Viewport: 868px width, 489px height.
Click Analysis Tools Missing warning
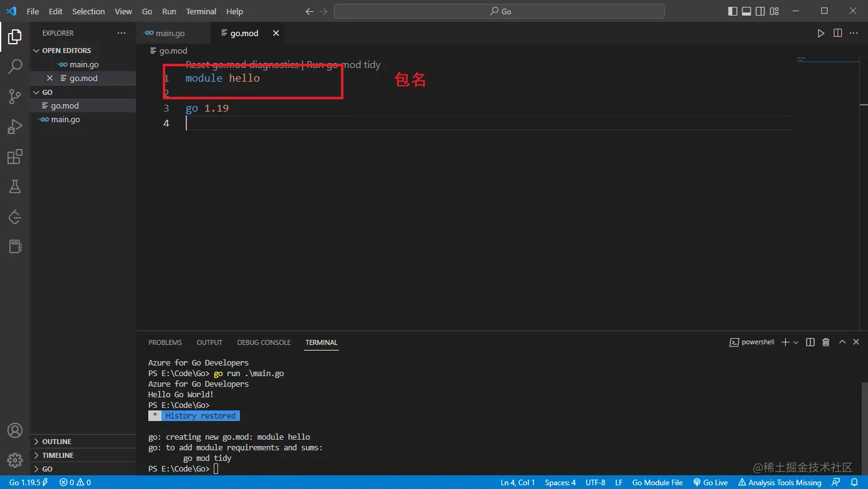pyautogui.click(x=780, y=483)
